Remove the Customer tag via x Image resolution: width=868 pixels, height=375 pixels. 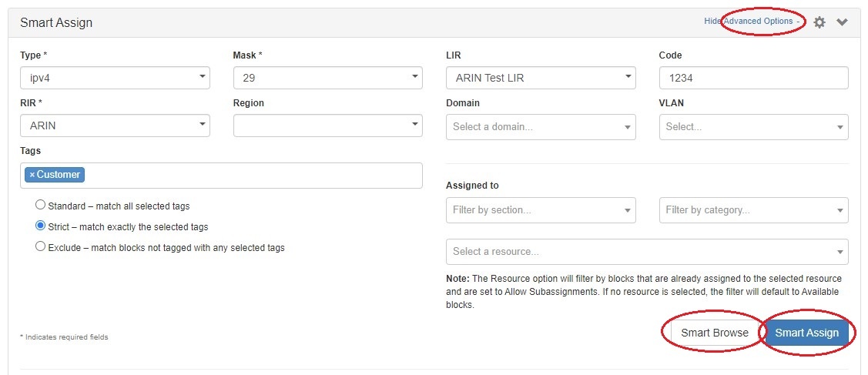point(32,175)
